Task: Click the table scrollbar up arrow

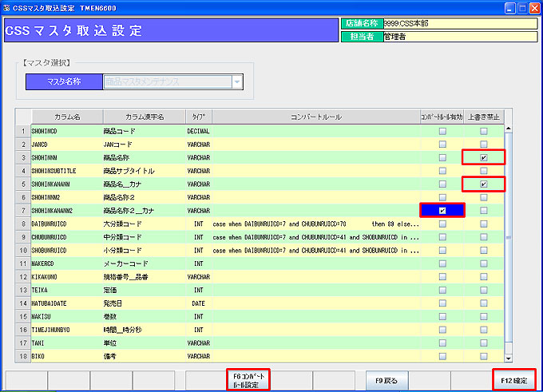Action: pyautogui.click(x=508, y=129)
